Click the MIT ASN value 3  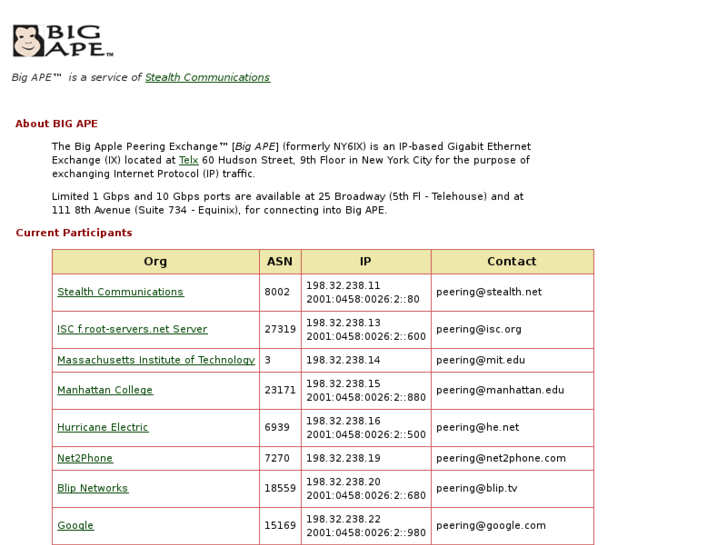[x=268, y=360]
